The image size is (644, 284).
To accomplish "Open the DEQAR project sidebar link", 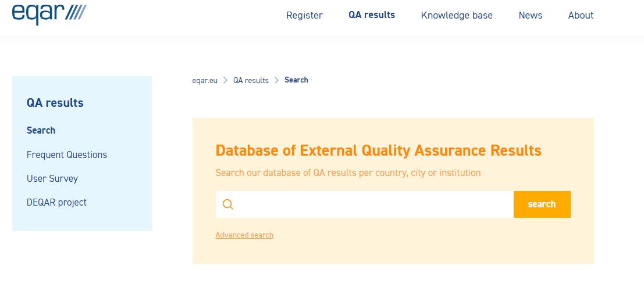I will coord(56,203).
